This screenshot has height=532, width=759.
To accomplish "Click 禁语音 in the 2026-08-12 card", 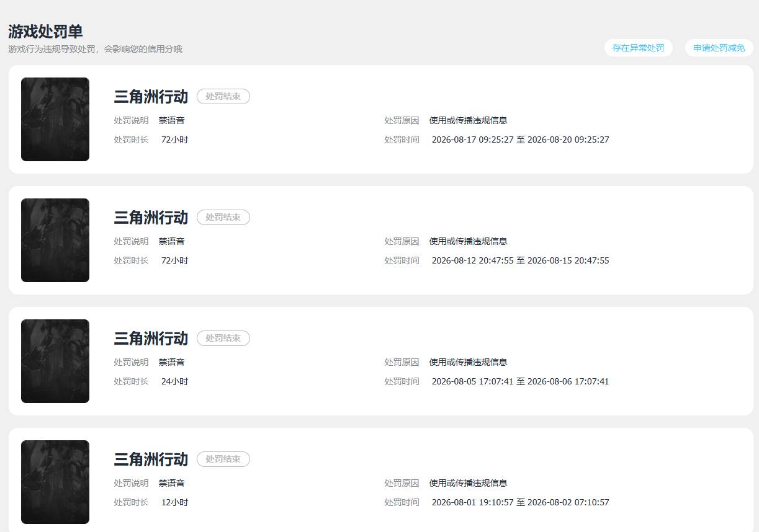I will [171, 241].
